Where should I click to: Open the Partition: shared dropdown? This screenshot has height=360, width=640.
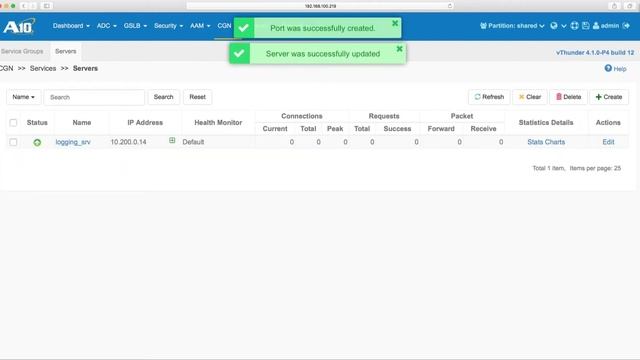(512, 26)
